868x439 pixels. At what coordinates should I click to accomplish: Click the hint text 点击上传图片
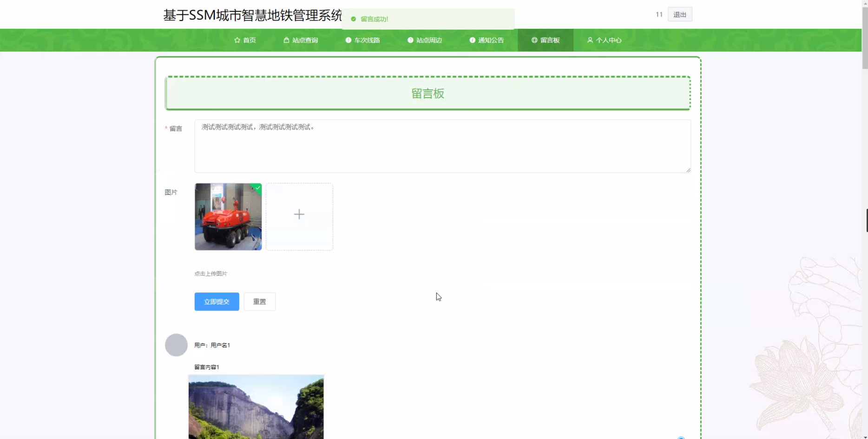coord(210,273)
